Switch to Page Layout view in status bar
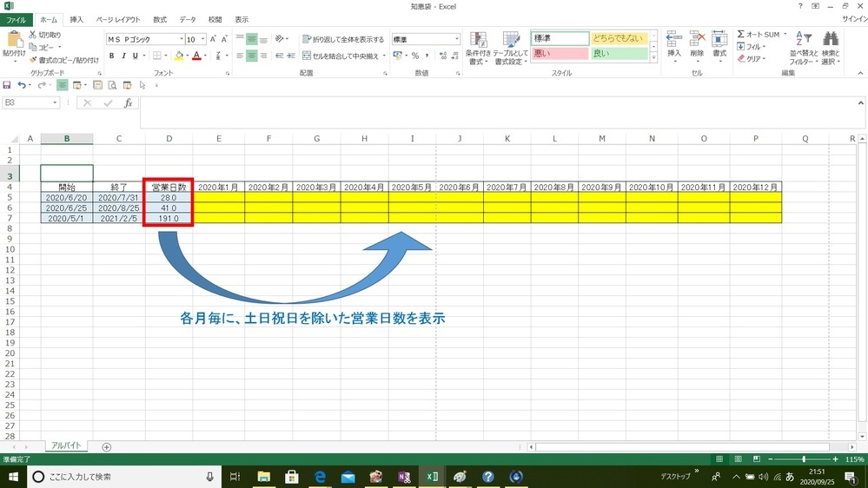 (x=738, y=459)
